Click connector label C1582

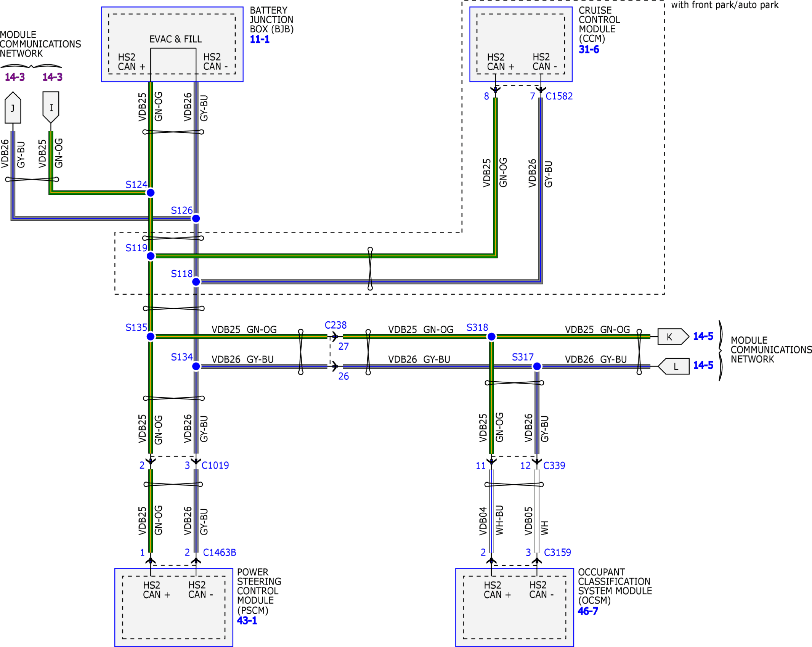pyautogui.click(x=559, y=96)
